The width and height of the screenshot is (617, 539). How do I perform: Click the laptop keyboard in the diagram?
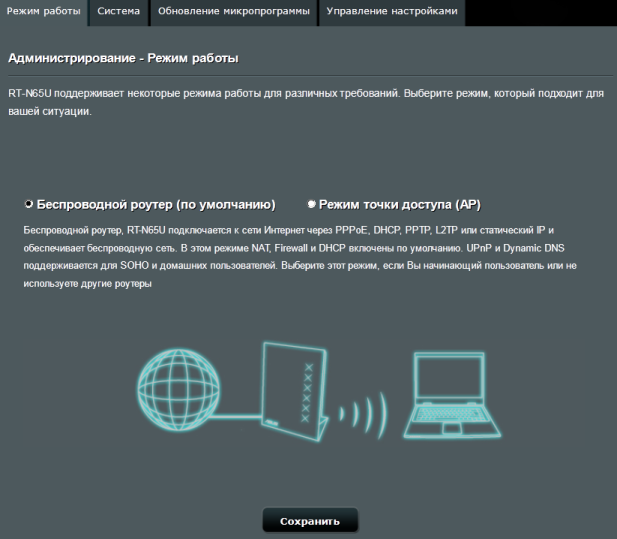[x=451, y=414]
